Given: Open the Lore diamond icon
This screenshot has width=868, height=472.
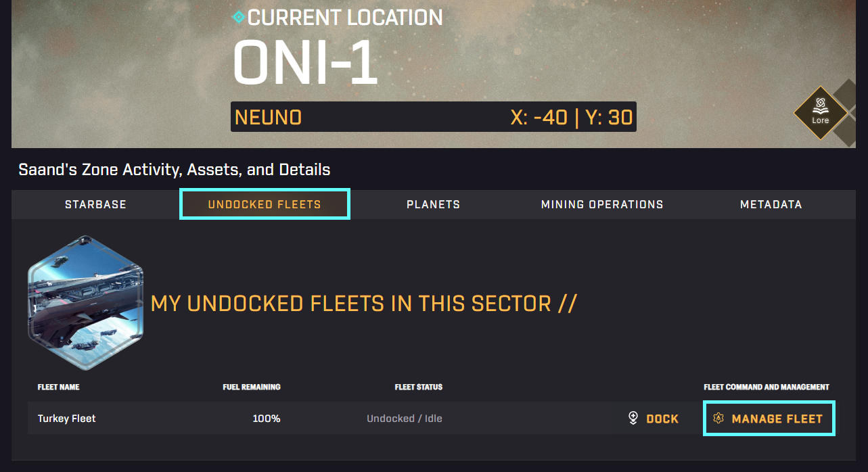Looking at the screenshot, I should (820, 113).
